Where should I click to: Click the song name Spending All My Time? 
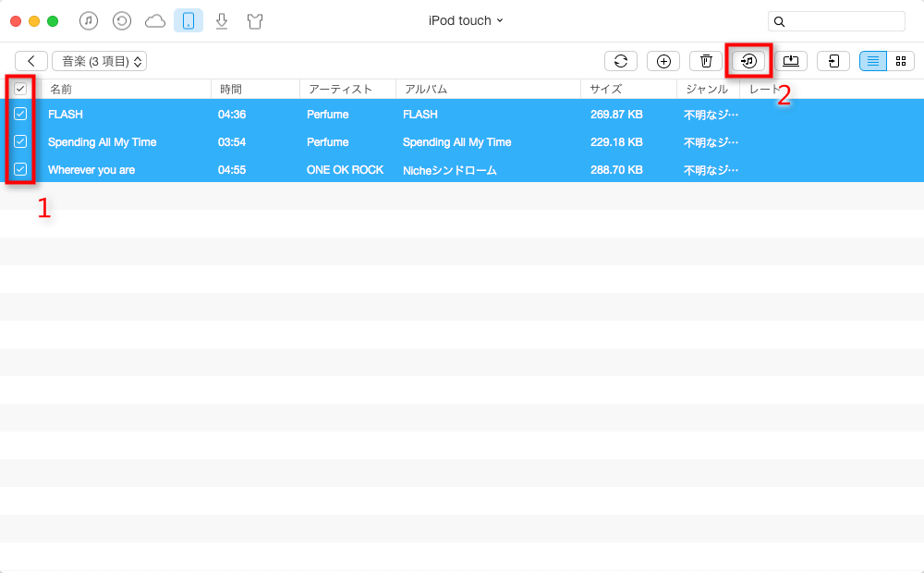click(x=102, y=142)
